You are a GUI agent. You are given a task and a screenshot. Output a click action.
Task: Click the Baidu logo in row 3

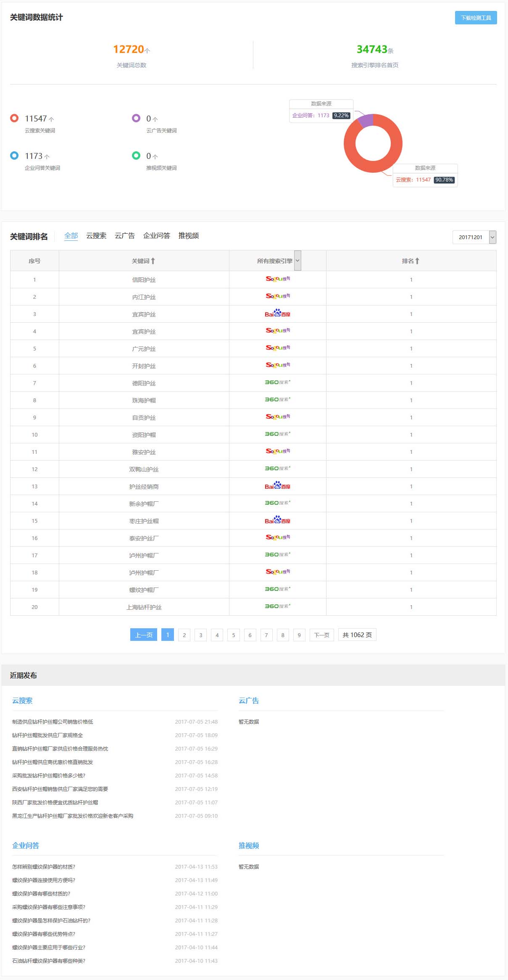277,313
